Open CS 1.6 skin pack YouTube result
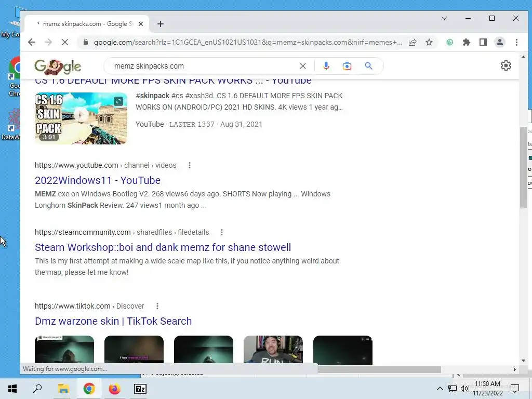 (173, 81)
